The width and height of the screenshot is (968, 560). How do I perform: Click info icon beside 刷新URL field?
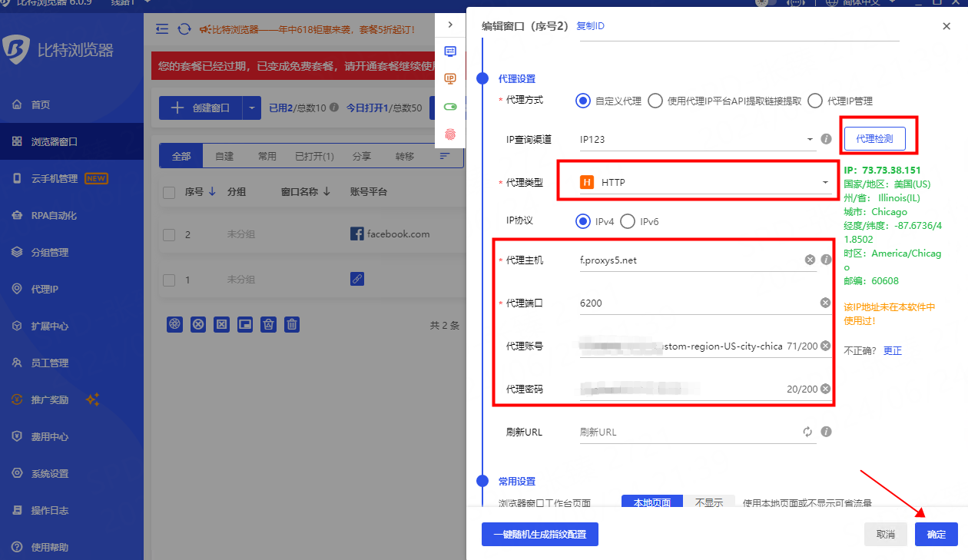coord(826,432)
